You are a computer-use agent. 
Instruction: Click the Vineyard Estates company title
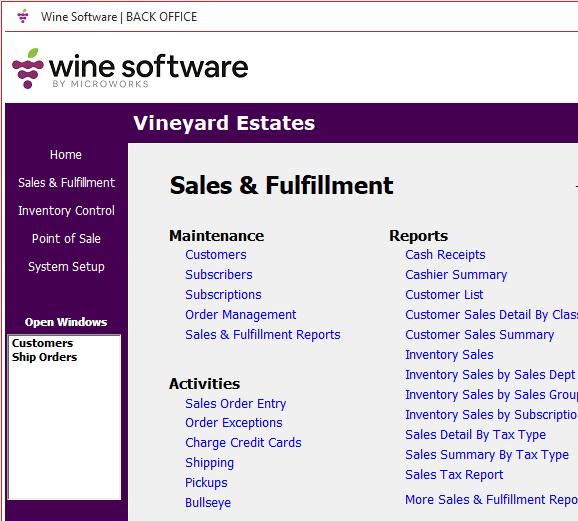[224, 123]
